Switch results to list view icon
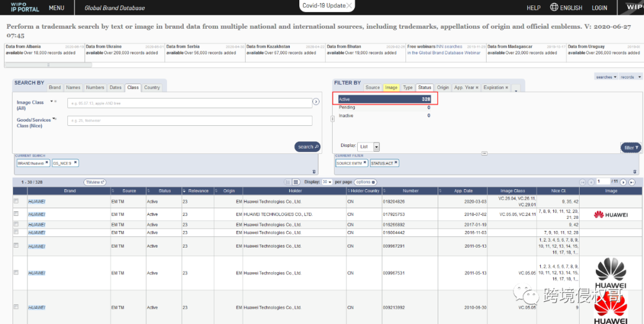644x324 pixels. point(288,182)
